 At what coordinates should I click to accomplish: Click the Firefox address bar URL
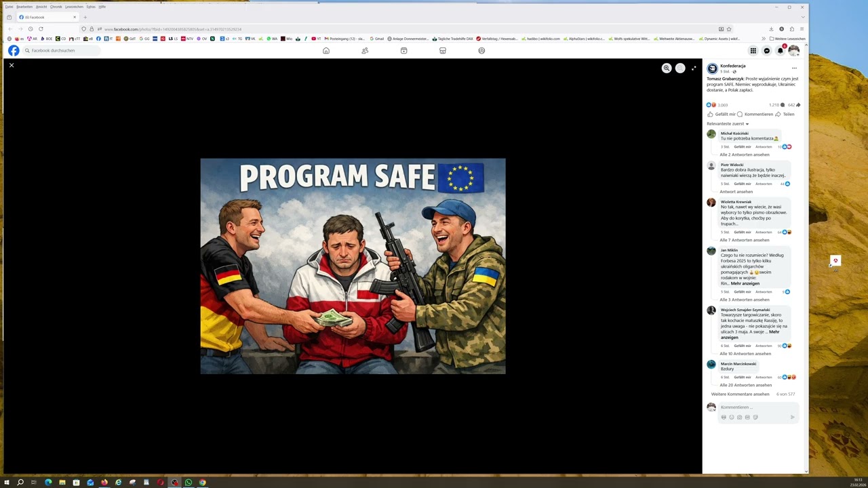(x=173, y=29)
